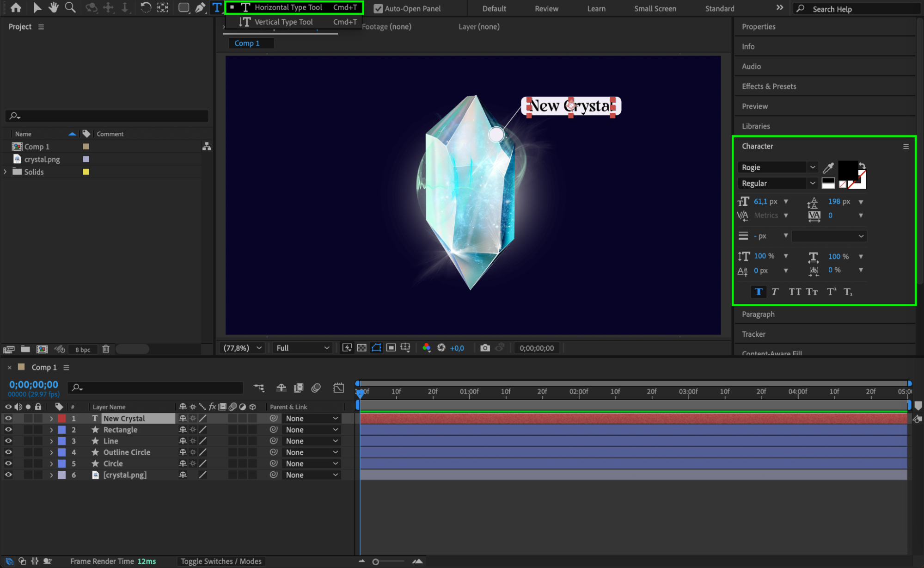This screenshot has height=568, width=924.
Task: Open the magnification 77,8% dropdown
Action: coord(243,348)
